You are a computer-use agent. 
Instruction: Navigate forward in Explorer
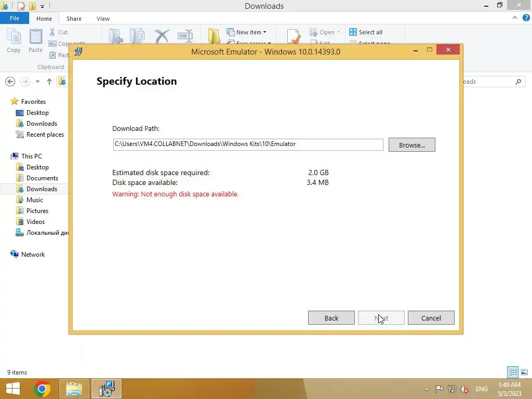[x=25, y=82]
